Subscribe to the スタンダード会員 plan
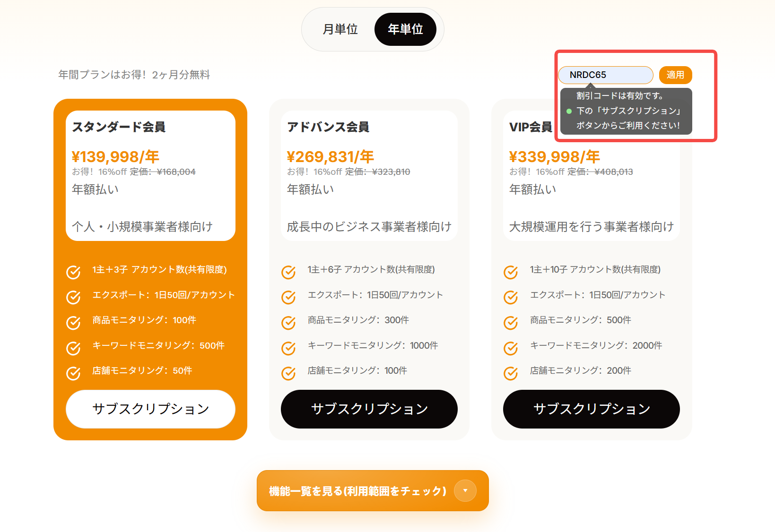Viewport: 775px width, 532px height. [150, 409]
